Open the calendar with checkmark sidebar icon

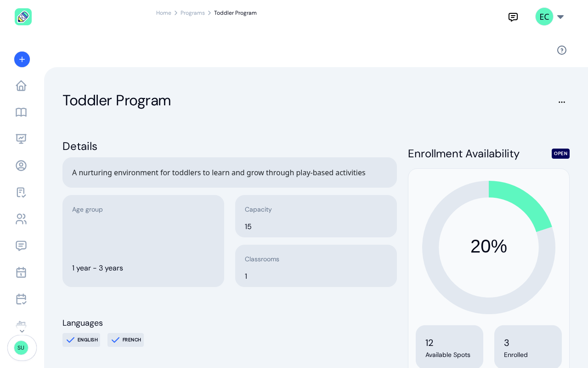pos(21,299)
